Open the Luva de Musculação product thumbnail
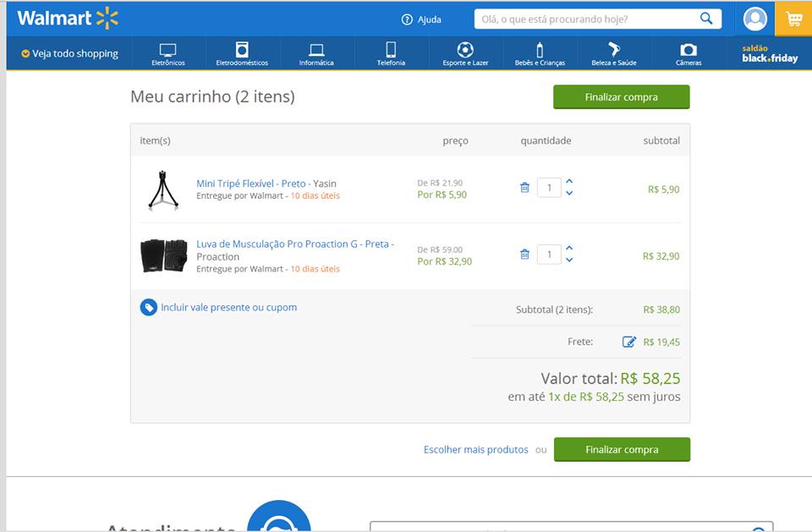 163,255
